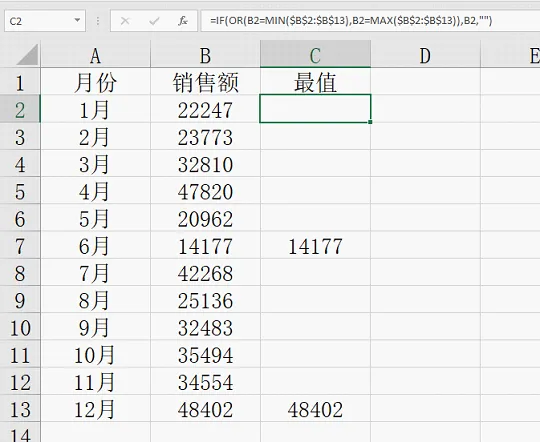Select column B header
The image size is (540, 442).
205,55
